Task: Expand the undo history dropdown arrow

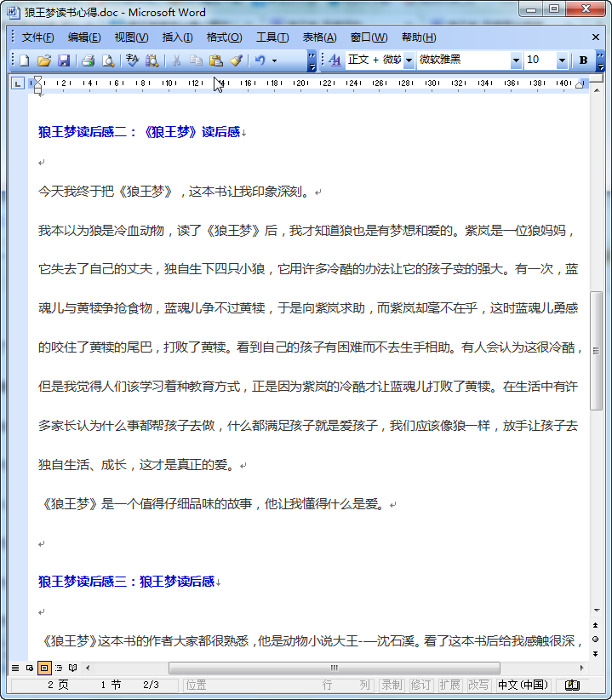Action: [x=274, y=60]
